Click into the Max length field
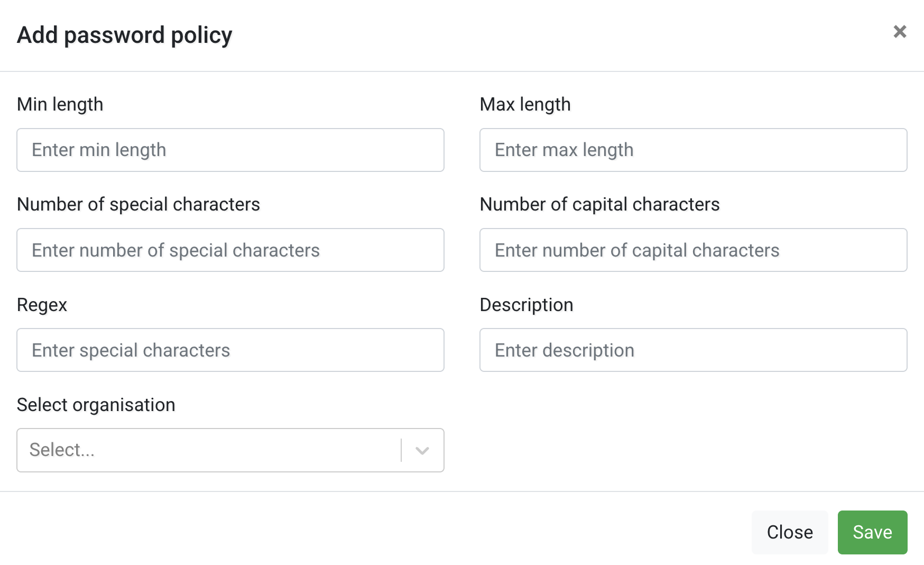Viewport: 924px width, 565px height. (693, 150)
